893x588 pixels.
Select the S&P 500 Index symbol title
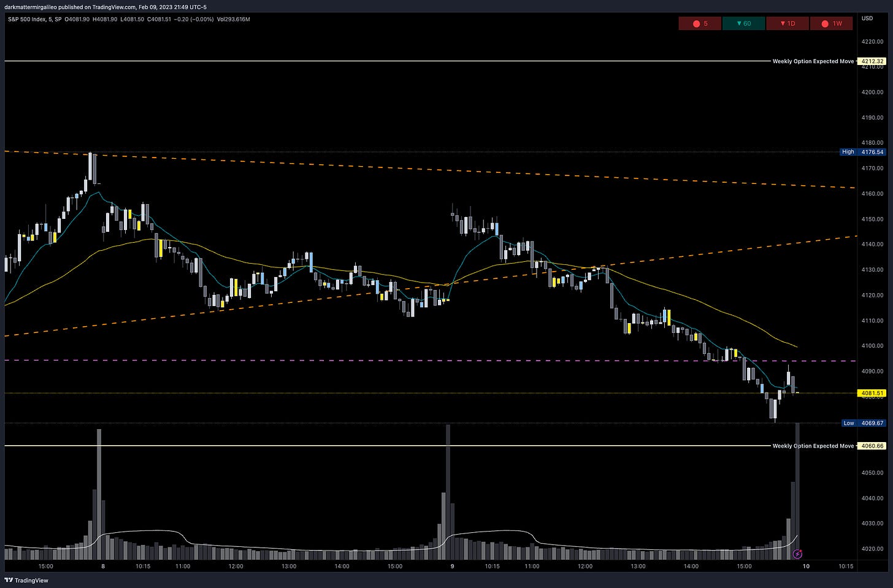pyautogui.click(x=26, y=19)
